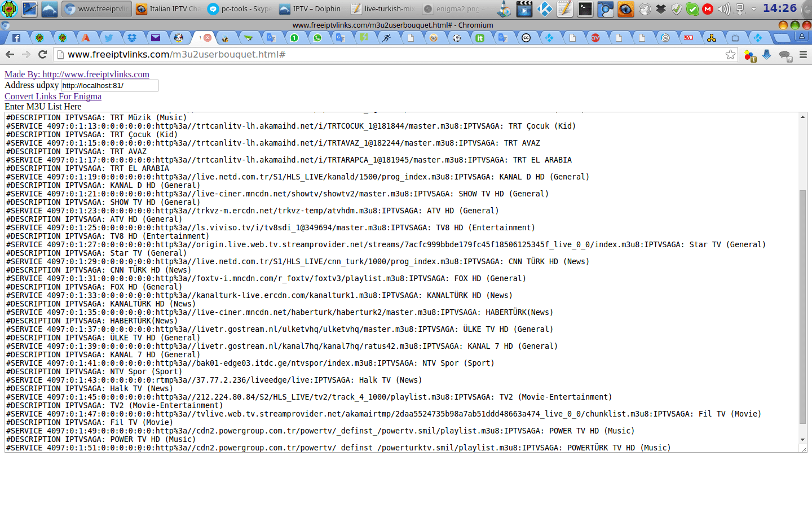Reload the current page
This screenshot has width=812, height=508.
point(42,54)
